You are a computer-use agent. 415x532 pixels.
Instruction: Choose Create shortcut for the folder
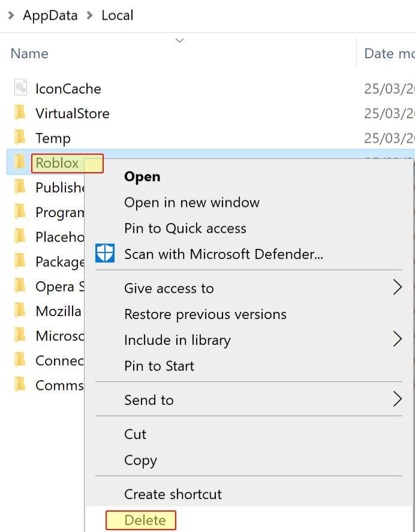[172, 494]
